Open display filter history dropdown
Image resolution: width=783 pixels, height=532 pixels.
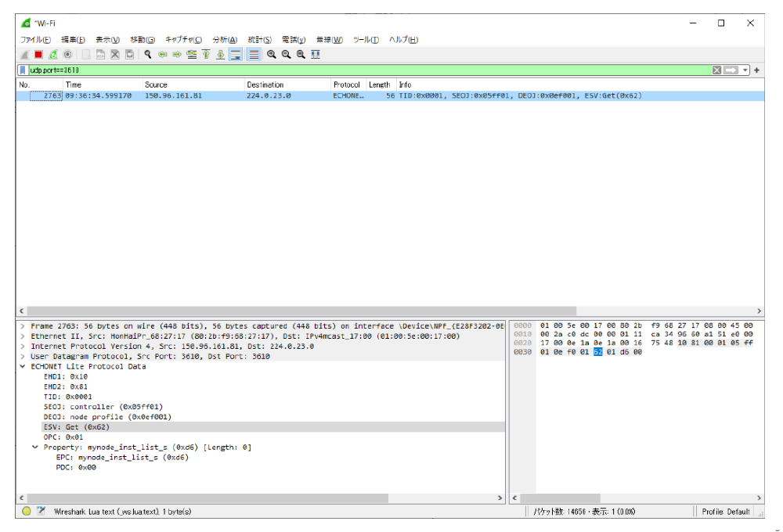(x=745, y=70)
